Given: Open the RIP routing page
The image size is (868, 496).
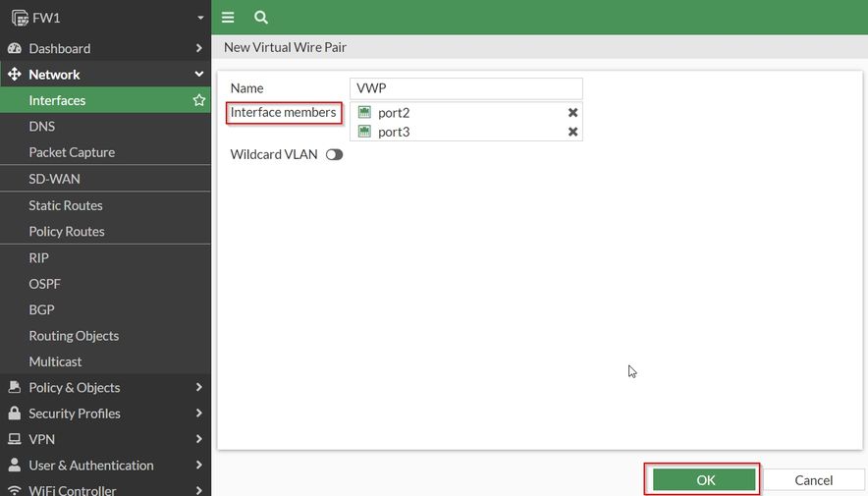Looking at the screenshot, I should (105, 258).
